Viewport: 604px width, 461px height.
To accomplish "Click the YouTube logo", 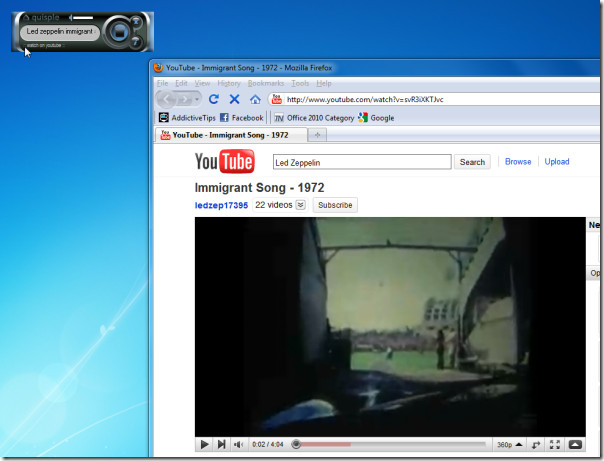I will point(225,161).
